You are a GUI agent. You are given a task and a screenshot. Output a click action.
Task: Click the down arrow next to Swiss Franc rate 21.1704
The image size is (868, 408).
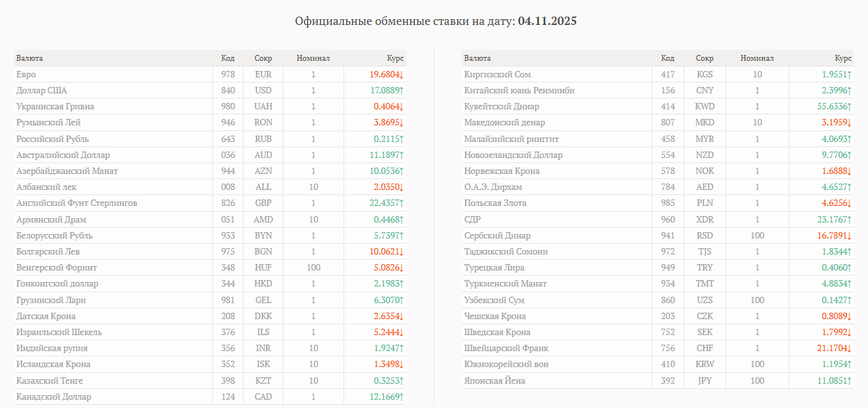pyautogui.click(x=850, y=349)
